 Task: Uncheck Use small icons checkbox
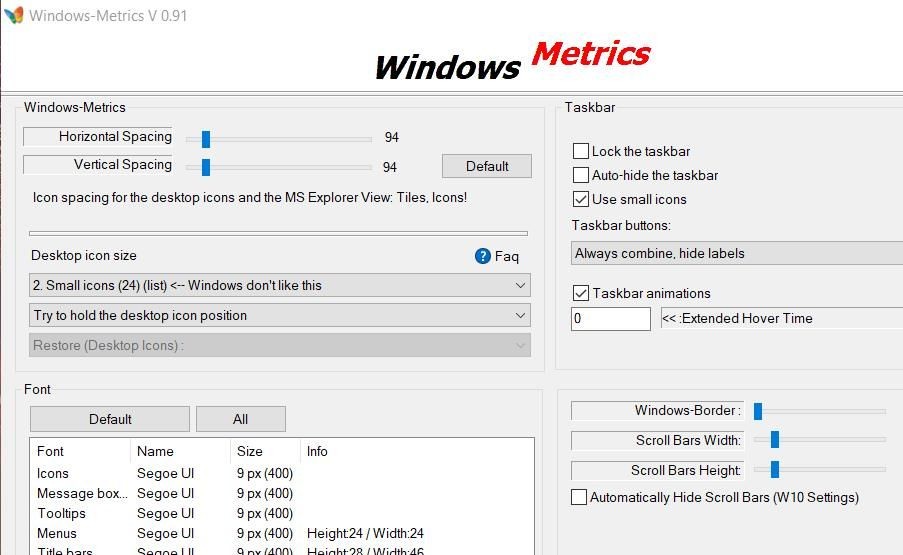point(580,199)
